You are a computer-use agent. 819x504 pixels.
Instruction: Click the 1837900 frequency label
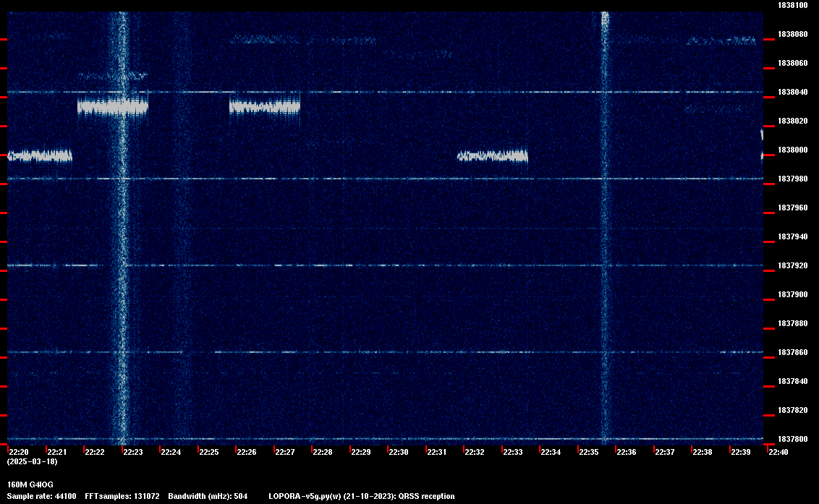(793, 294)
